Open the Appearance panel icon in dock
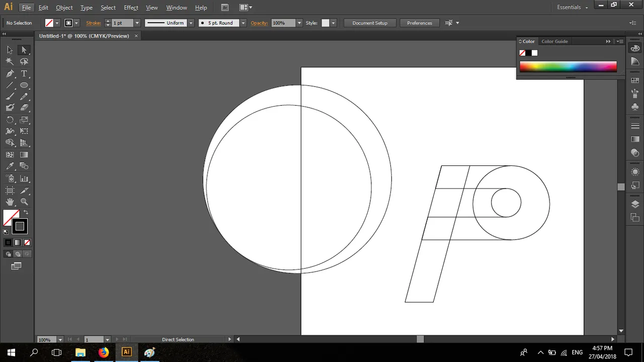 click(635, 172)
